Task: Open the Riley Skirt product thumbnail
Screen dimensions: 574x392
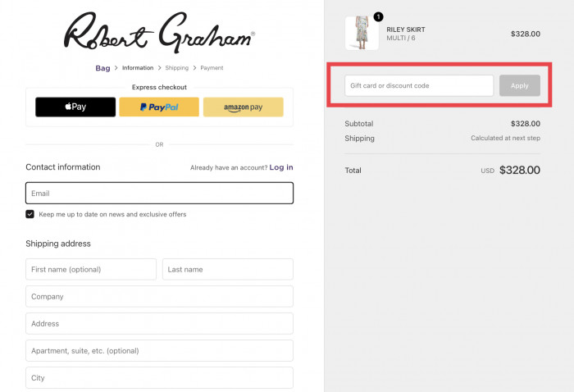Action: pos(362,33)
